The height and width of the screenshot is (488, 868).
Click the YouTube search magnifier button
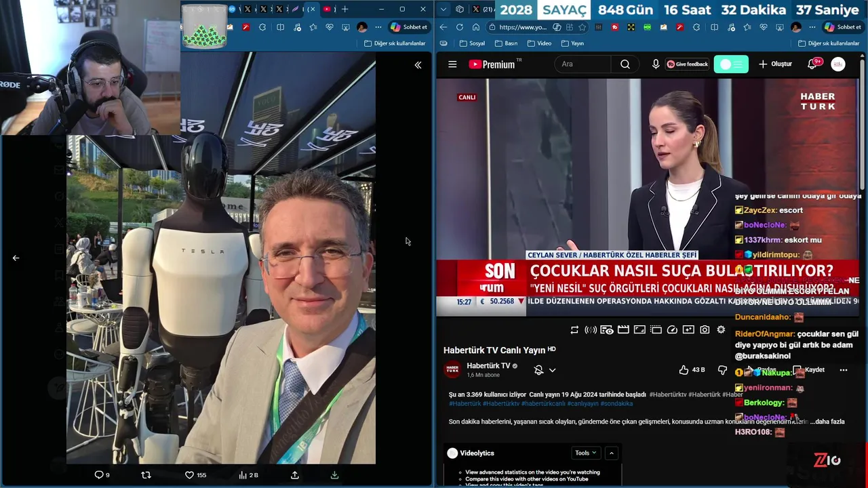pos(625,64)
